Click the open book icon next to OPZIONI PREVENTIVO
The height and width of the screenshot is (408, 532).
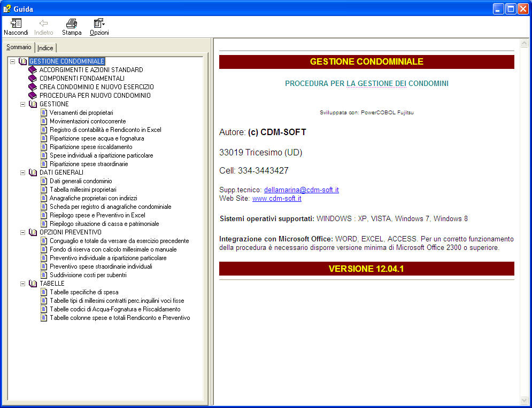pyautogui.click(x=33, y=232)
